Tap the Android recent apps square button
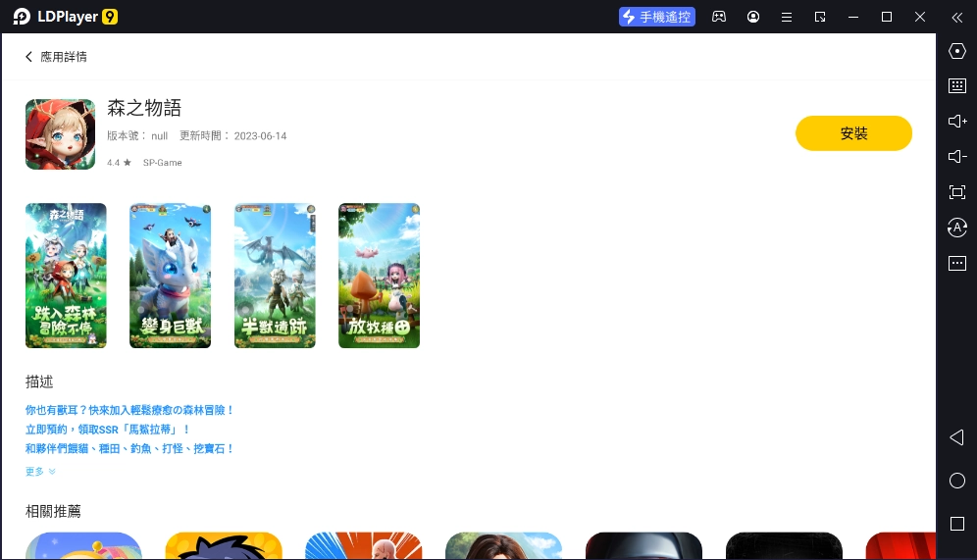Screen dimensions: 977x560 pyautogui.click(x=957, y=524)
